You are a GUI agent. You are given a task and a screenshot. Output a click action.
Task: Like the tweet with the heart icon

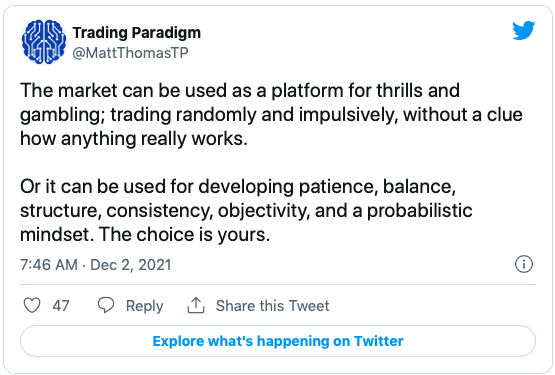click(32, 305)
